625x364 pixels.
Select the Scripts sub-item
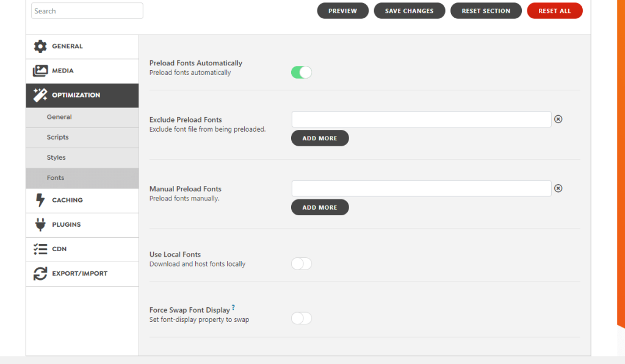click(82, 138)
